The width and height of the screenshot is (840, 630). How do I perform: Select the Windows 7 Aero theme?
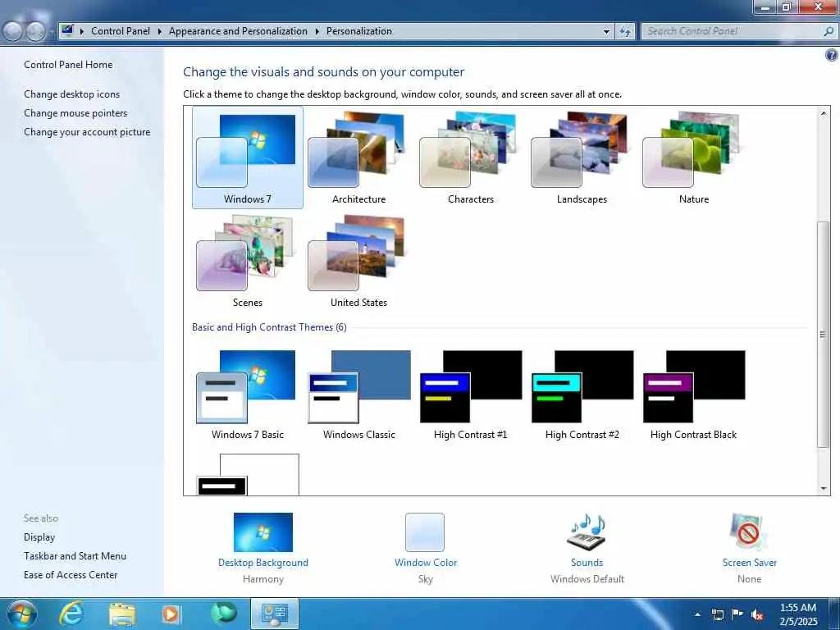point(248,157)
